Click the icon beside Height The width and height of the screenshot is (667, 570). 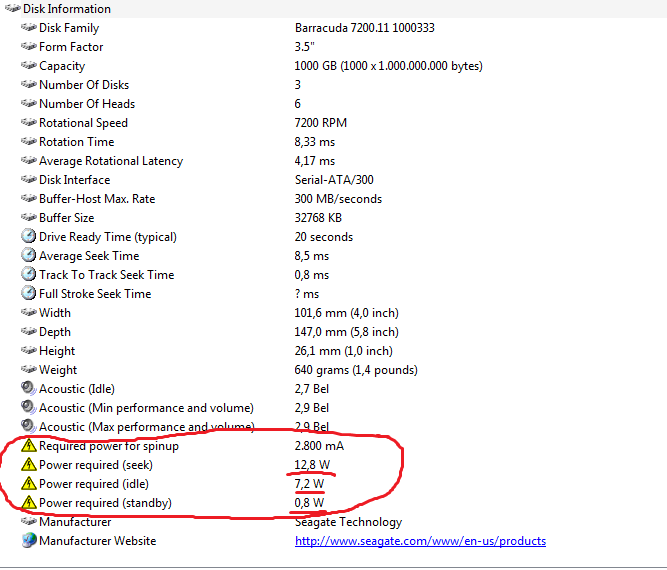coord(29,351)
